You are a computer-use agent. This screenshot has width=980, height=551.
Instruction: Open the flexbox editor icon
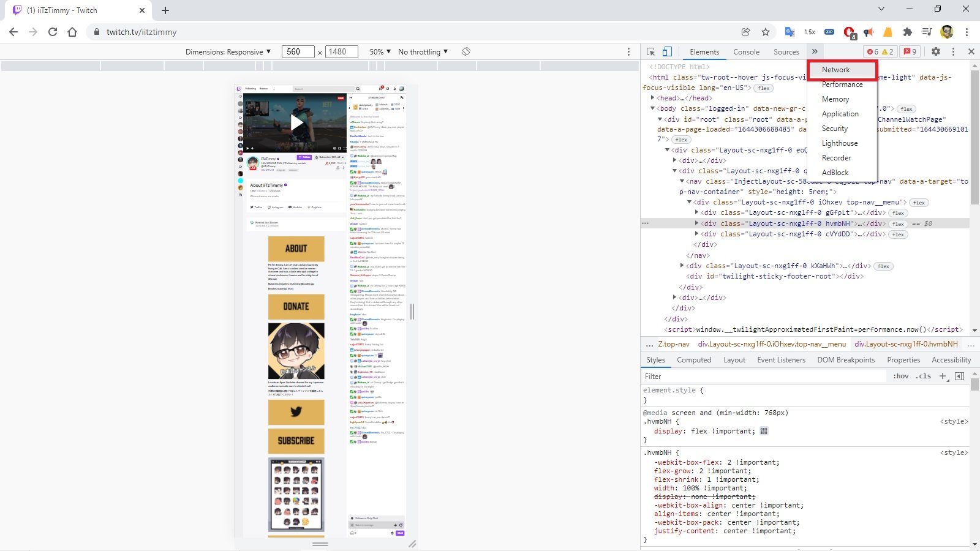point(764,431)
